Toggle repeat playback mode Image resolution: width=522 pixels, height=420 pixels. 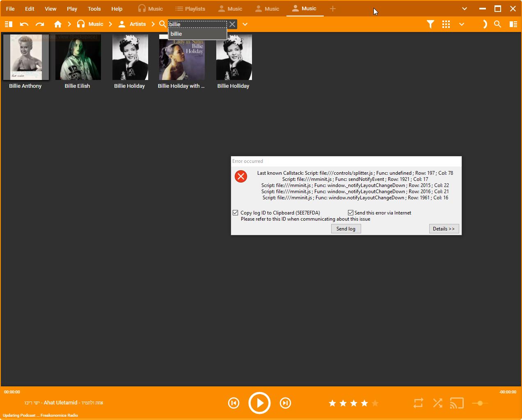pyautogui.click(x=418, y=403)
